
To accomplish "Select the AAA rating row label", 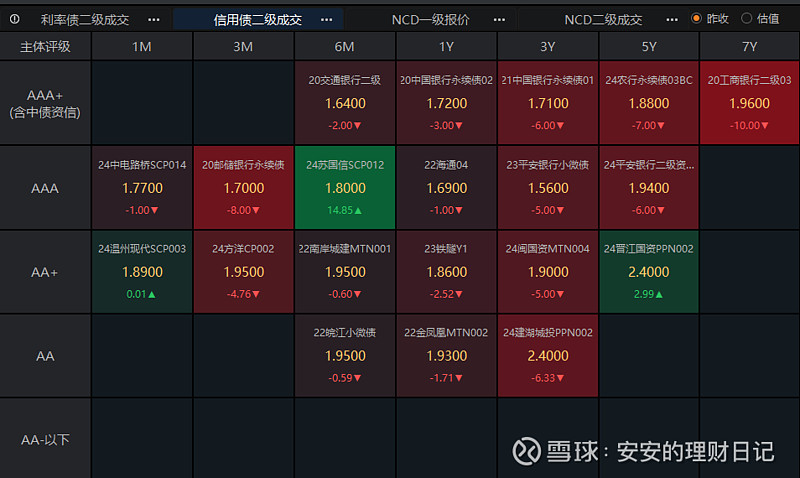I will 45,188.
